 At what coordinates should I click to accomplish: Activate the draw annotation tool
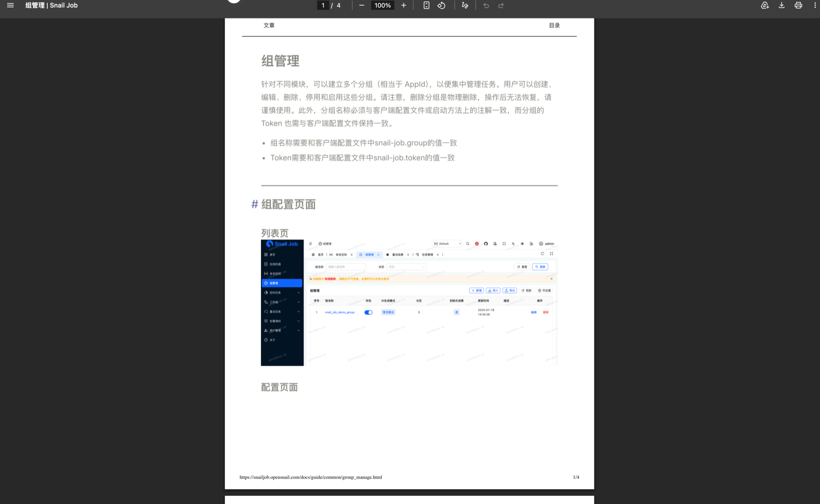pos(465,6)
